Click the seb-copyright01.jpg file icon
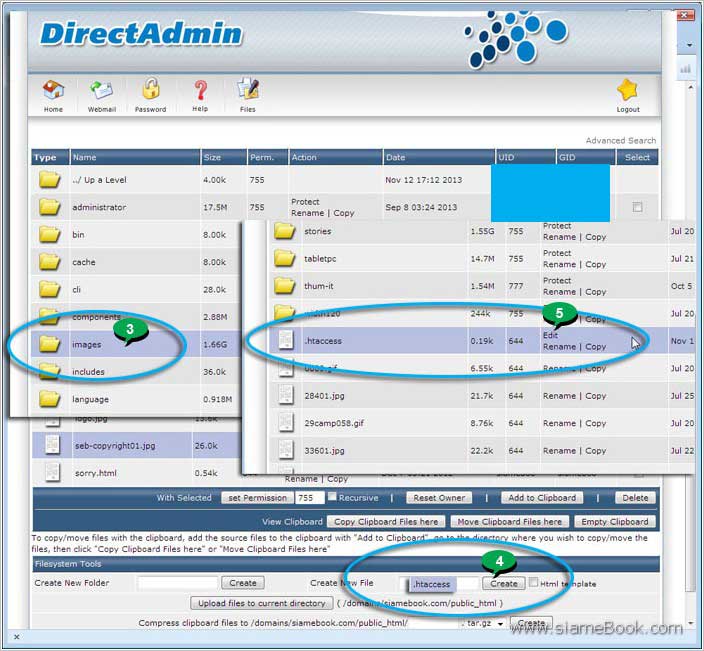704x651 pixels. (x=52, y=444)
